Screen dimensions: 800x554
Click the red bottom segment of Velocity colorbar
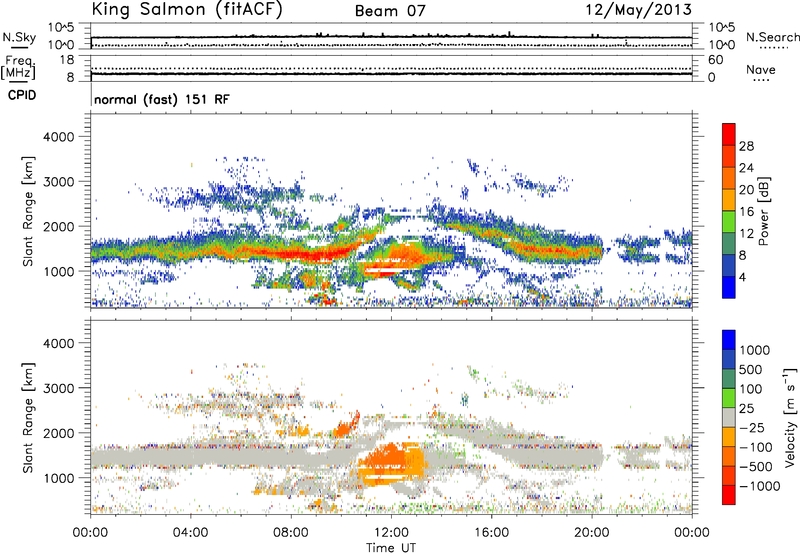coord(729,495)
